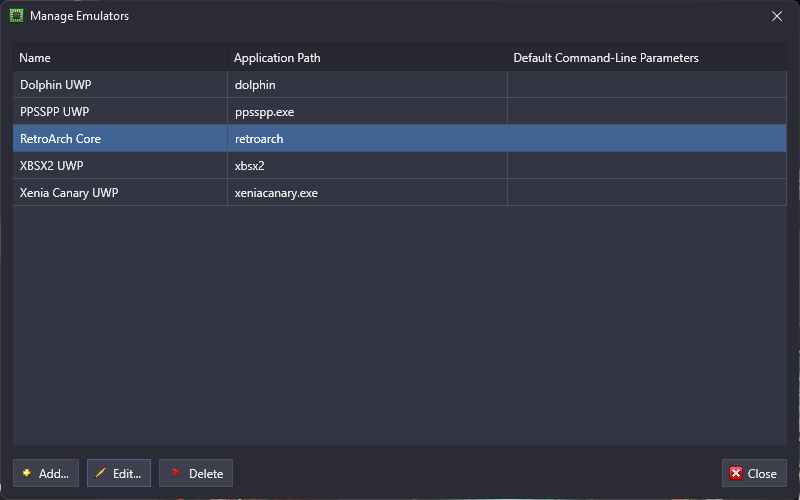The image size is (800, 500).
Task: Click the xbsx2 path cell
Action: coord(367,166)
